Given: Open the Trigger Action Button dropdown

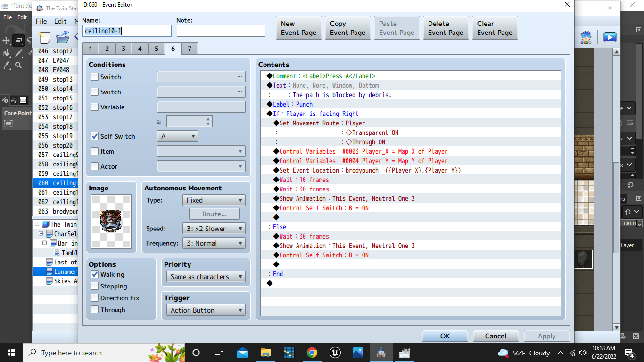Looking at the screenshot, I should coord(206,310).
